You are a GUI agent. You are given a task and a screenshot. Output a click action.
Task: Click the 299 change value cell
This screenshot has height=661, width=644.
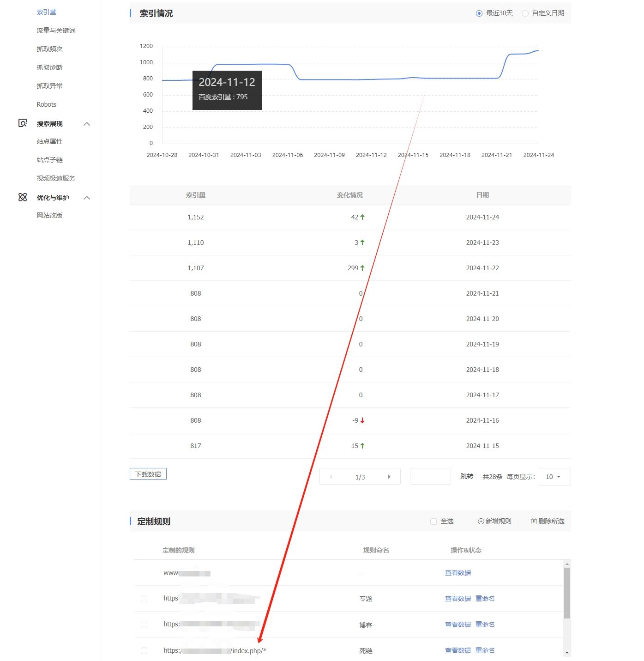click(353, 268)
